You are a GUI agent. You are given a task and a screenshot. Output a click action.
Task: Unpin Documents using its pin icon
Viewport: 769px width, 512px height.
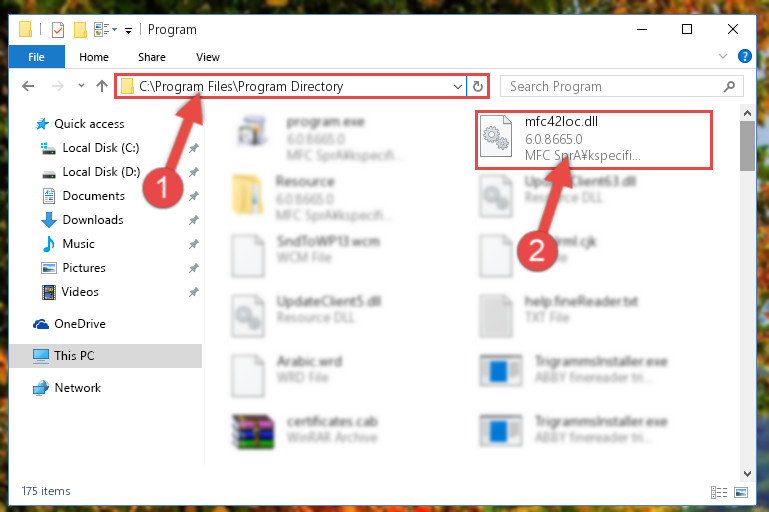point(194,196)
